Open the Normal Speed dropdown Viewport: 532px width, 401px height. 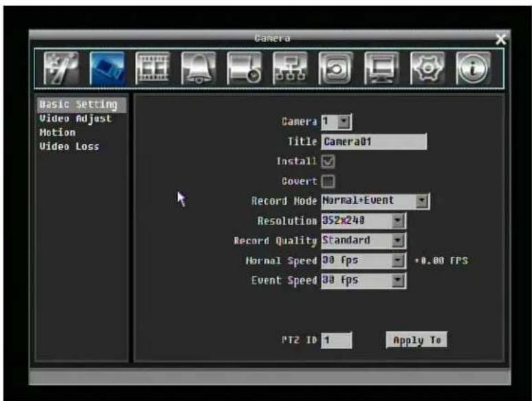[364, 261]
